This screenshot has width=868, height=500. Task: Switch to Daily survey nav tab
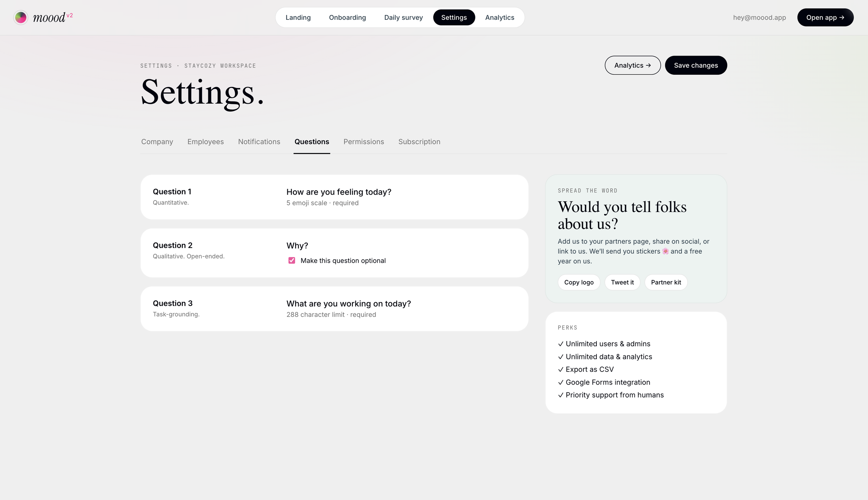point(403,17)
